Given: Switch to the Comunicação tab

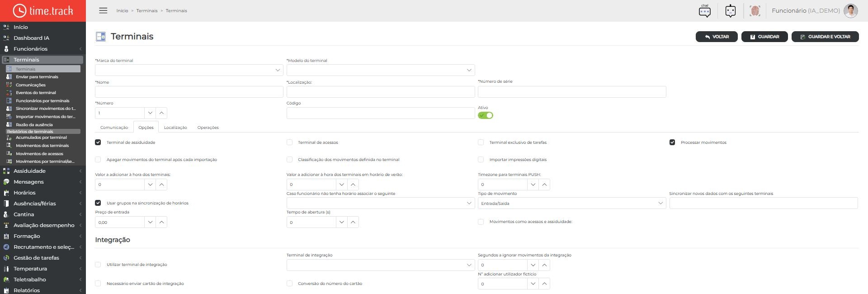Looking at the screenshot, I should pos(114,128).
